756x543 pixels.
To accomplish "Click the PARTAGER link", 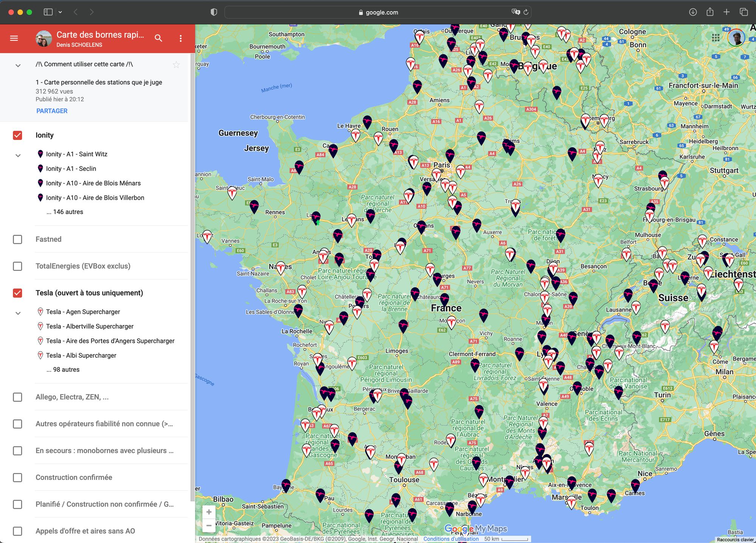I will click(x=52, y=111).
